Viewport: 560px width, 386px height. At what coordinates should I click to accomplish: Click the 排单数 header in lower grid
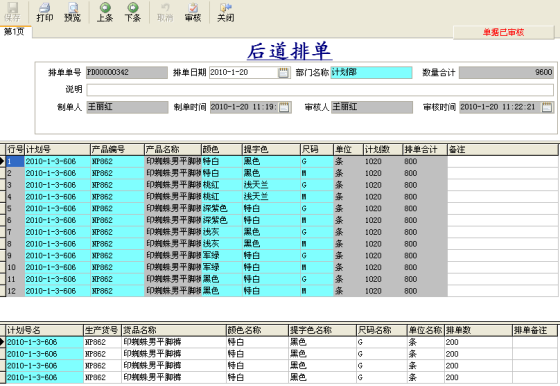point(479,330)
